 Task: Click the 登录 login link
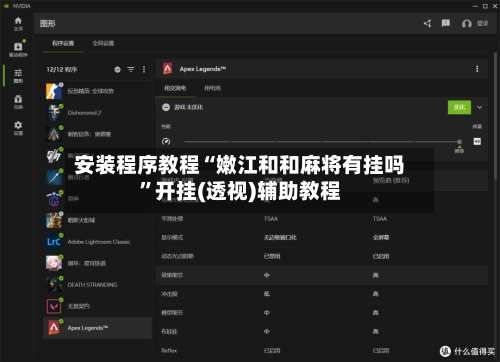point(482,23)
